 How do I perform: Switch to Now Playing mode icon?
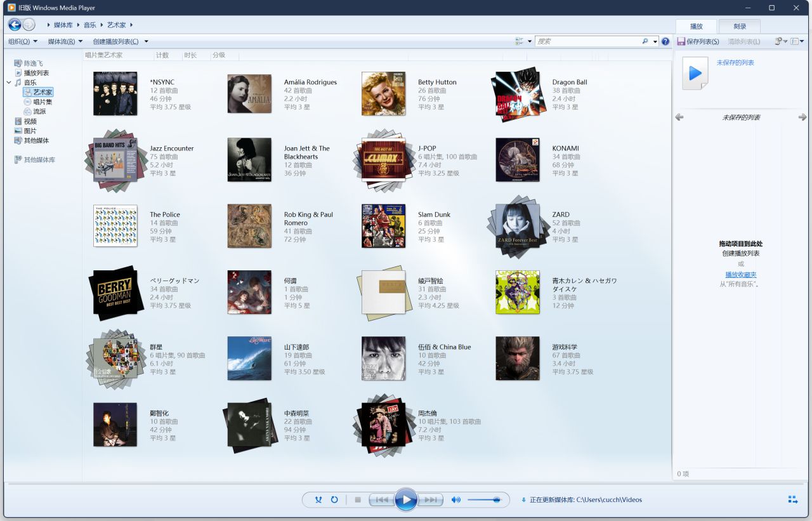793,499
